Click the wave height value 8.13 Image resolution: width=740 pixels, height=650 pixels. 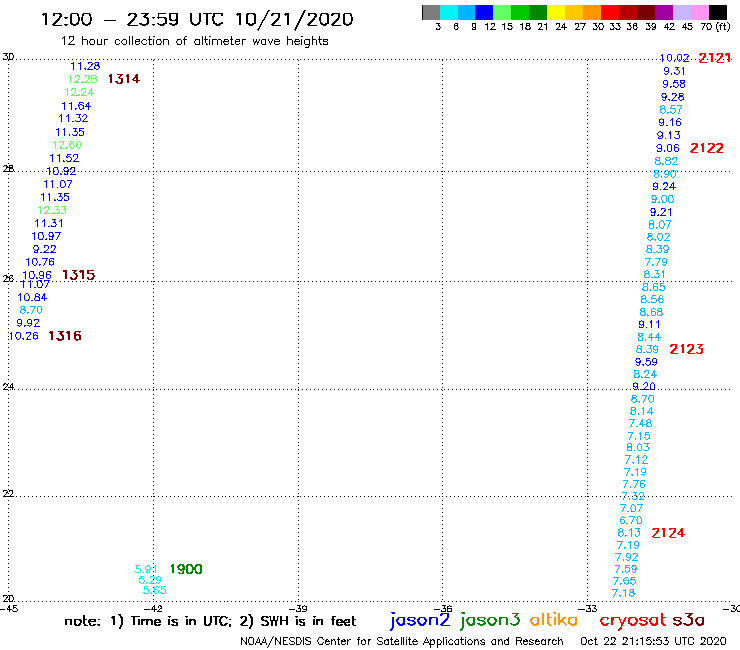(629, 533)
